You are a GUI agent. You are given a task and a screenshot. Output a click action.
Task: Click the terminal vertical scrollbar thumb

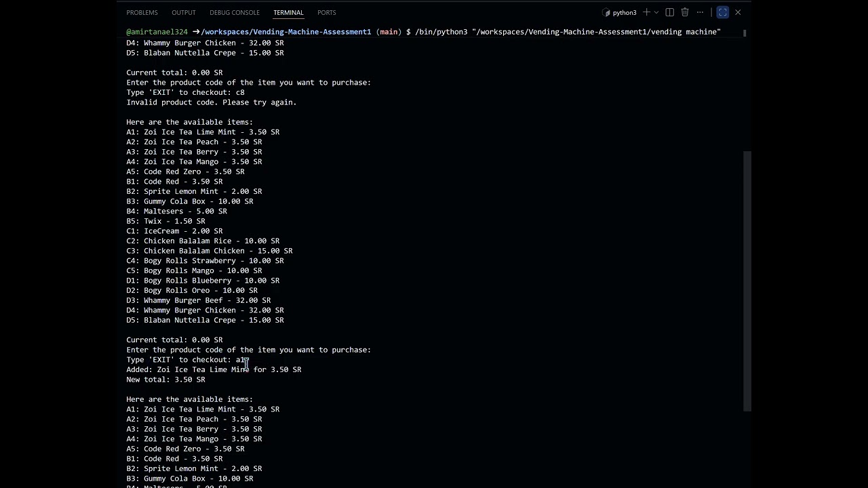tap(747, 281)
